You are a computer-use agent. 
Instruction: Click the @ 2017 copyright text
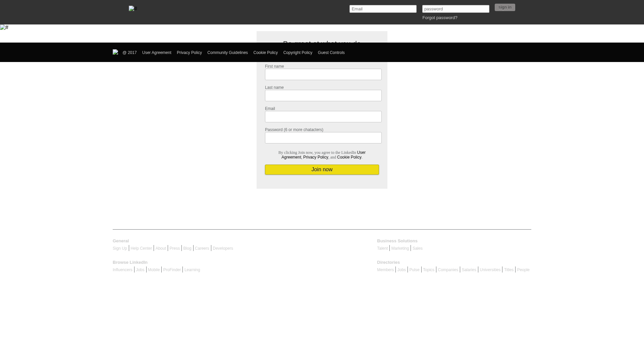click(x=129, y=53)
